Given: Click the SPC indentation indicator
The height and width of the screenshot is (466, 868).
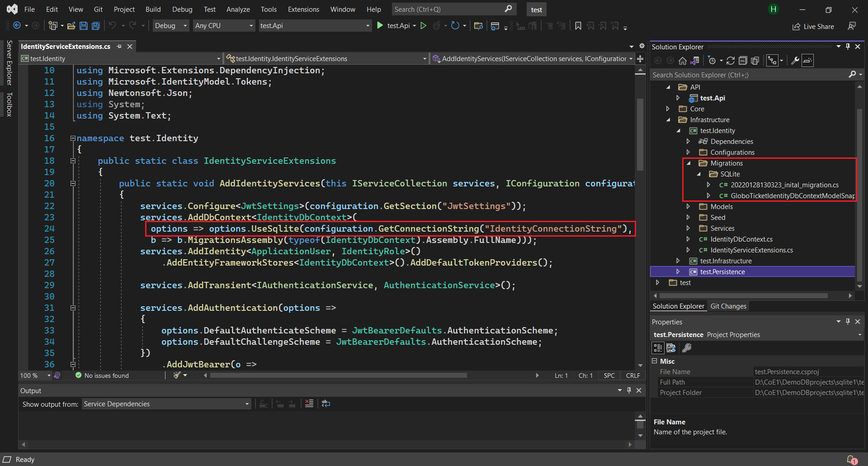Looking at the screenshot, I should pos(609,376).
